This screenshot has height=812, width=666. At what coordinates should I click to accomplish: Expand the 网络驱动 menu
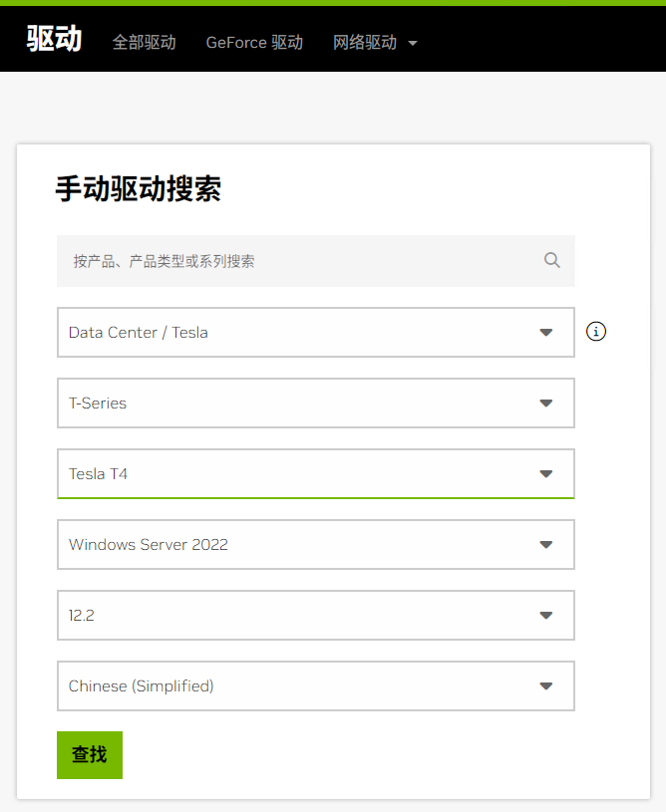pyautogui.click(x=375, y=42)
